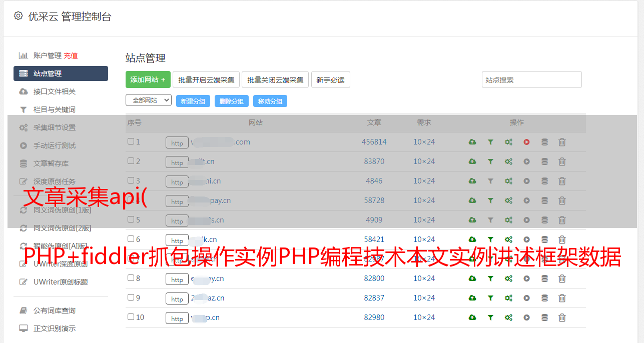Tick the checkbox for site row 9

(131, 297)
